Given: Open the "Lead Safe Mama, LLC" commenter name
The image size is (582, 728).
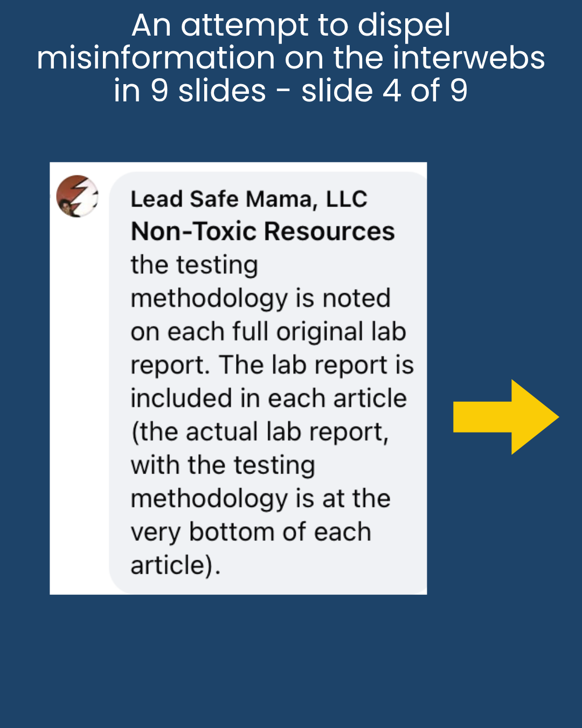Looking at the screenshot, I should pyautogui.click(x=248, y=199).
